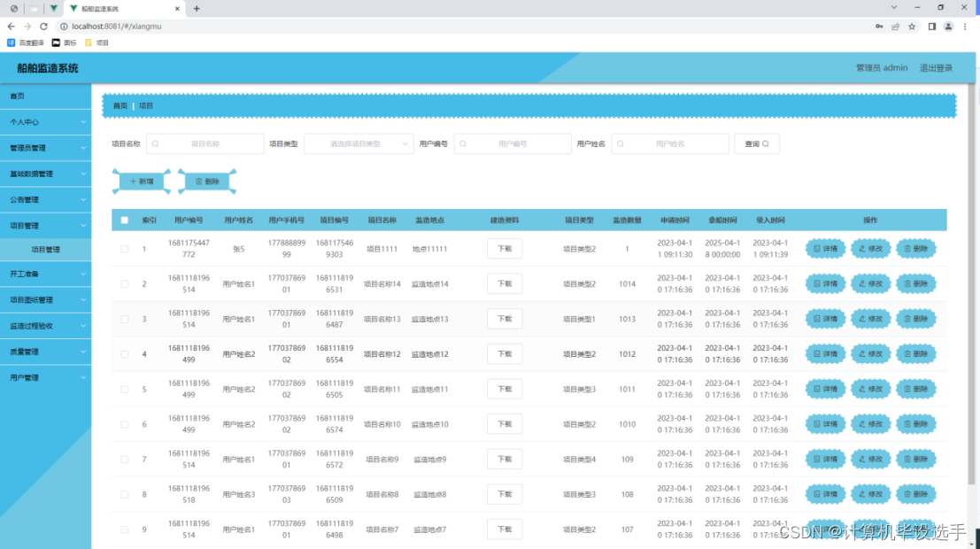The image size is (980, 549).
Task: Focus the 用户编号 search field
Action: click(x=513, y=143)
